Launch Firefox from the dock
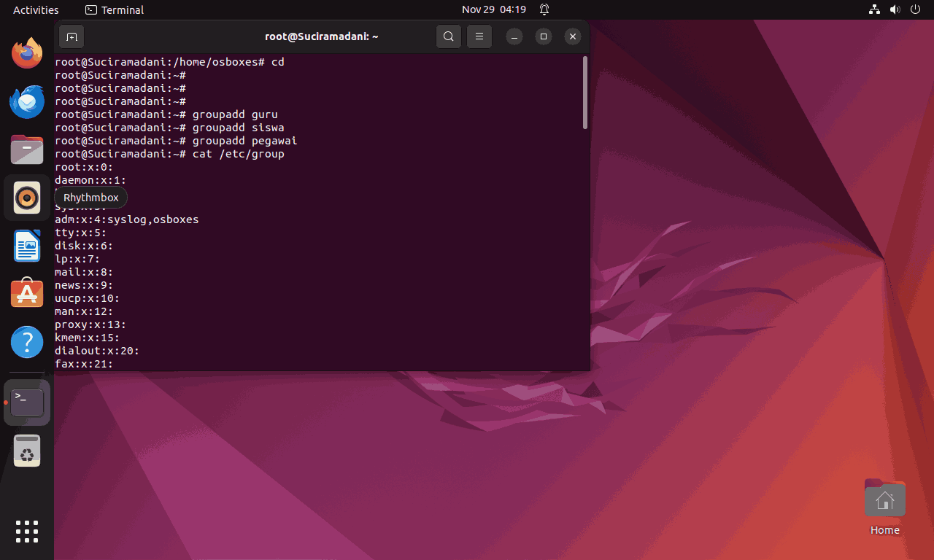The height and width of the screenshot is (560, 934). point(27,54)
